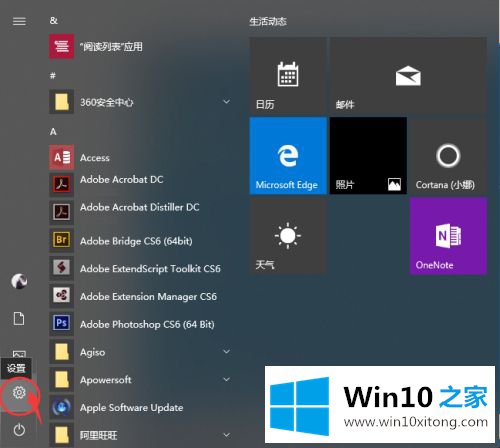Open the Settings gear icon
The width and height of the screenshot is (500, 448).
click(19, 392)
